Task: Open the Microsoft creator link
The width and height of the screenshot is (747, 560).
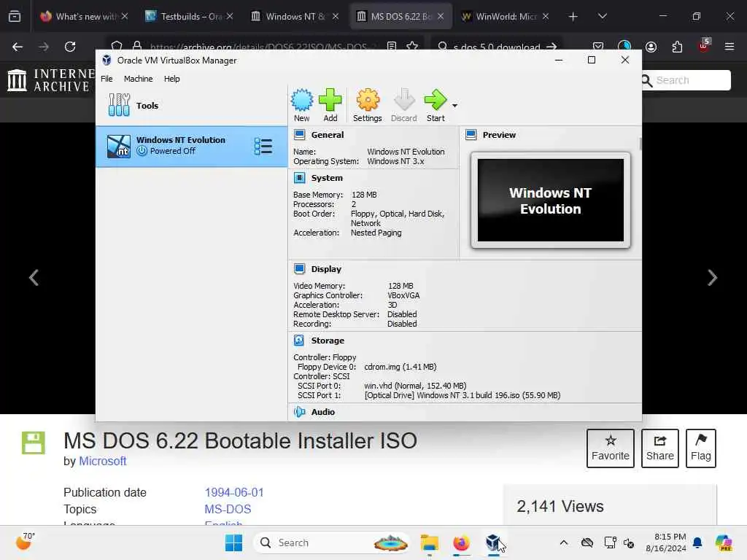Action: [102, 461]
